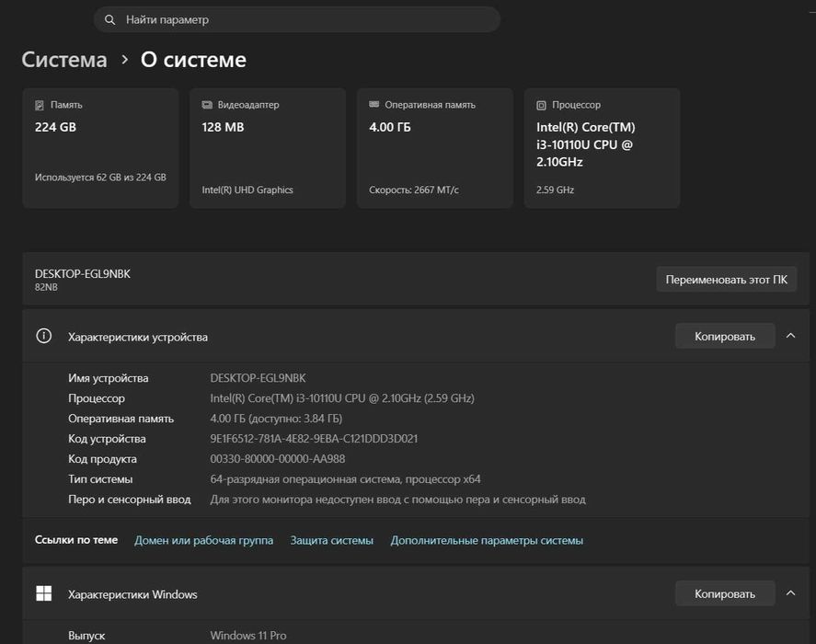The height and width of the screenshot is (644, 816).
Task: Focus the Найти параметр search field
Action: 296,20
